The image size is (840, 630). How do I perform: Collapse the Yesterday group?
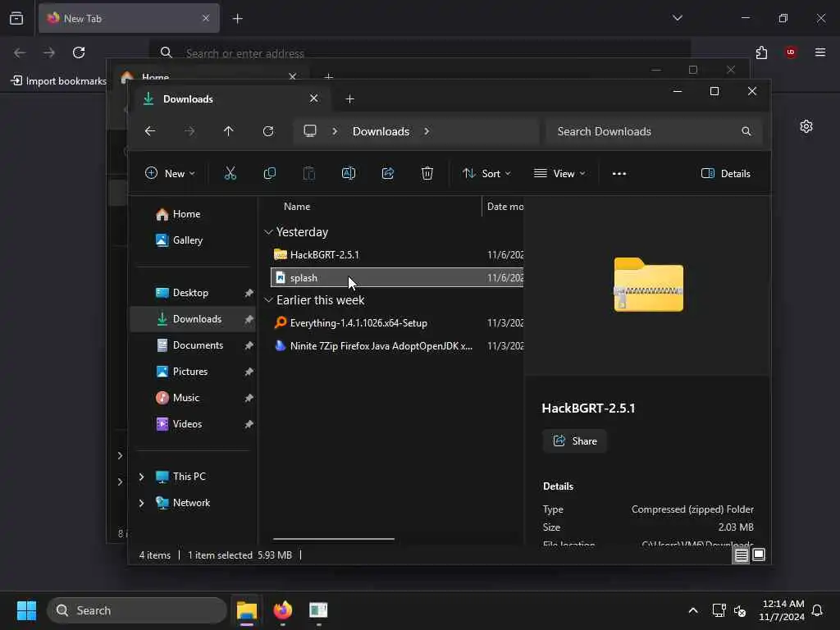[x=268, y=232]
